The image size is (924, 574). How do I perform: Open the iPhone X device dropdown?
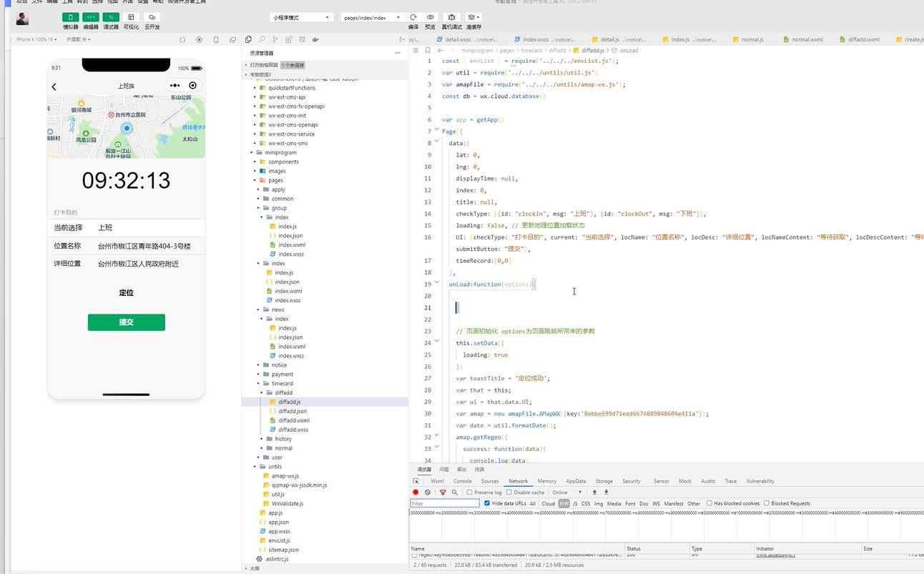pos(36,39)
